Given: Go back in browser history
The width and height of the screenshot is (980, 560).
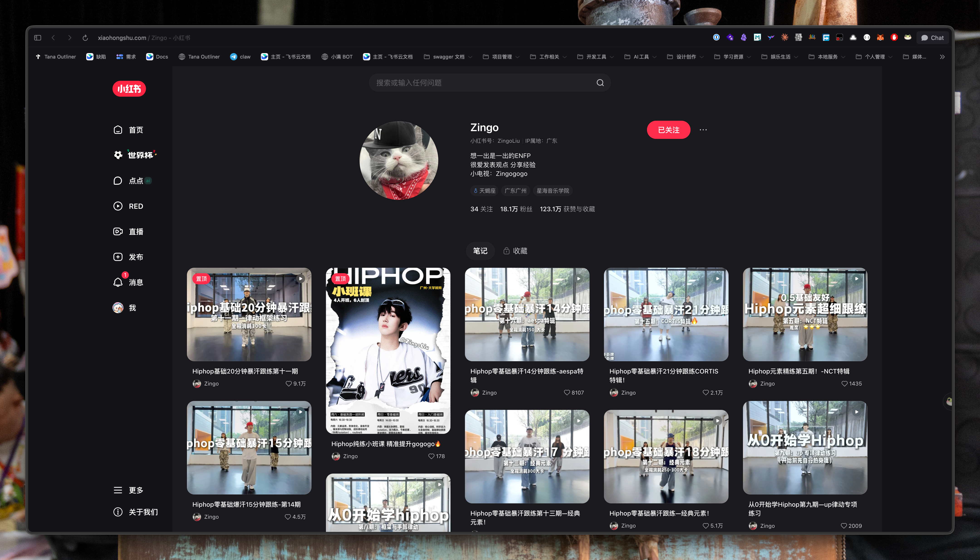Looking at the screenshot, I should point(54,38).
